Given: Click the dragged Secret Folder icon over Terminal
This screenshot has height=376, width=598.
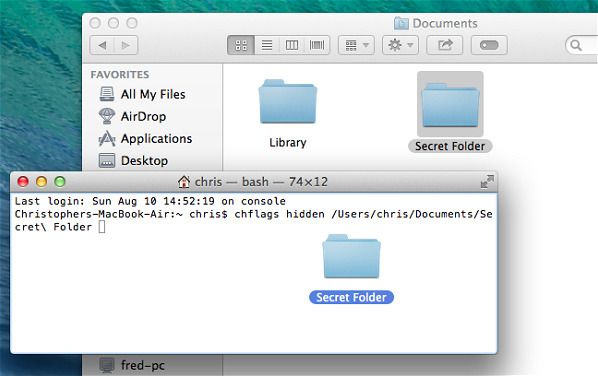Looking at the screenshot, I should pyautogui.click(x=351, y=256).
